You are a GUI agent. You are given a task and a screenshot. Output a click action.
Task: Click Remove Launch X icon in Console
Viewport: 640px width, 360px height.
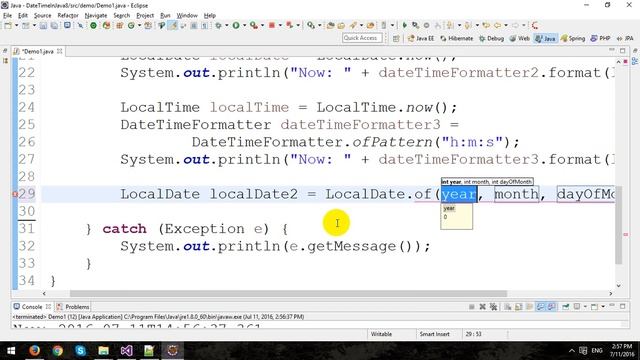coord(482,307)
